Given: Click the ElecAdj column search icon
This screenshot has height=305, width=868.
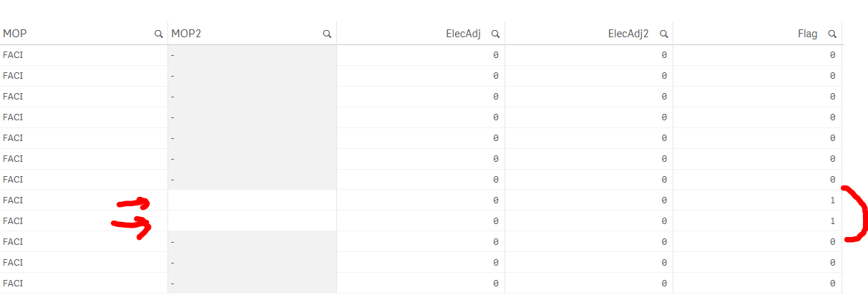Looking at the screenshot, I should pos(495,34).
